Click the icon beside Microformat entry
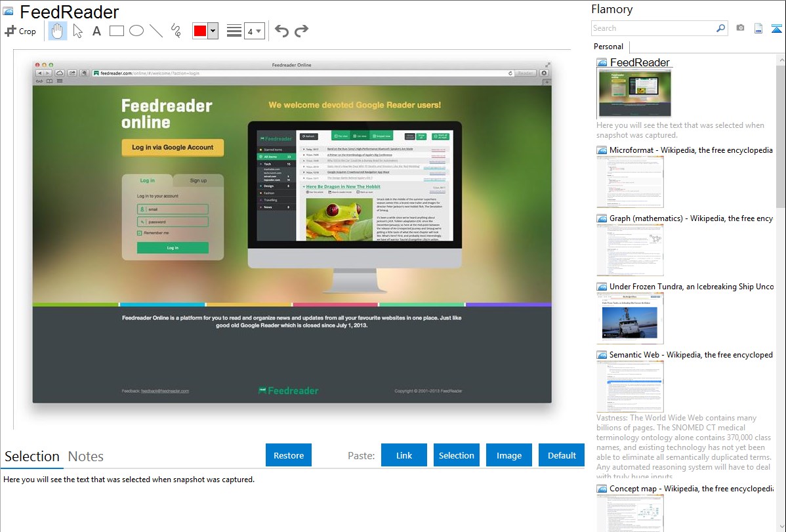Viewport: 786px width, 532px height. pyautogui.click(x=602, y=150)
